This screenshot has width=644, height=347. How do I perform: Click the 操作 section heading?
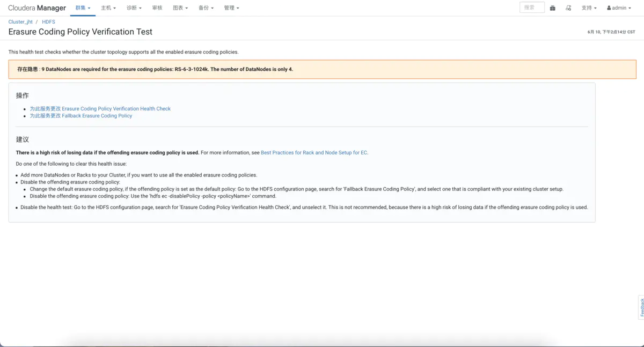coord(23,95)
